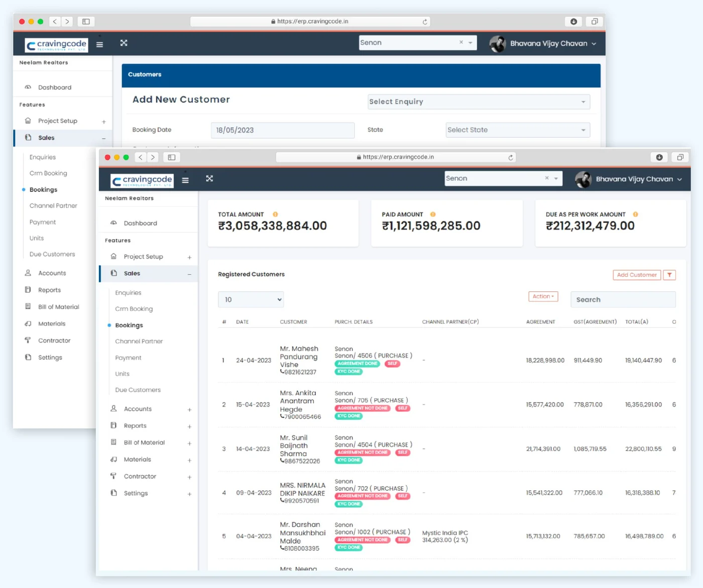Open Select State dropdown in back window

[518, 130]
